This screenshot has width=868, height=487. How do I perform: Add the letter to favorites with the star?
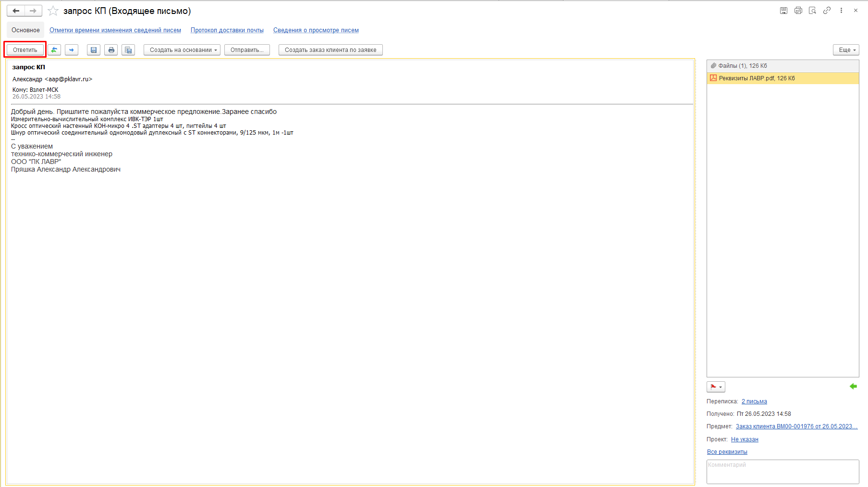click(53, 11)
